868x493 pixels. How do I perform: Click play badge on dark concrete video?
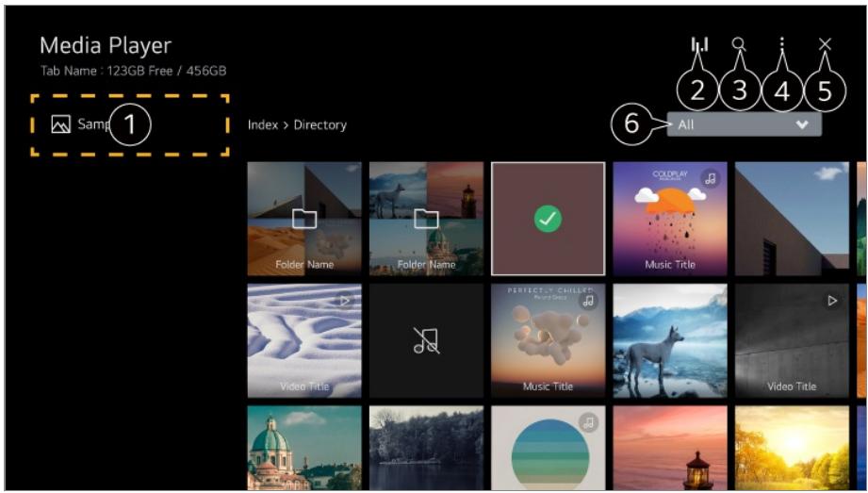832,301
